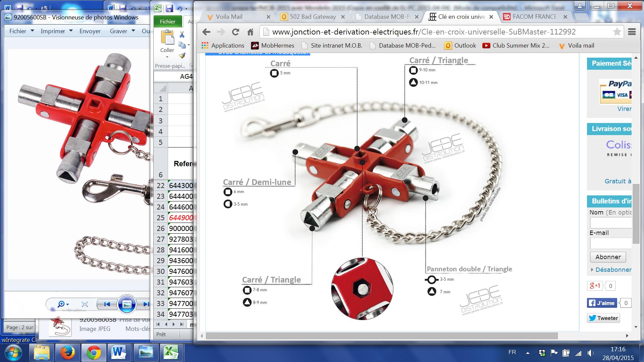Go to previous photo in viewer
The image size is (644, 362).
click(x=107, y=304)
